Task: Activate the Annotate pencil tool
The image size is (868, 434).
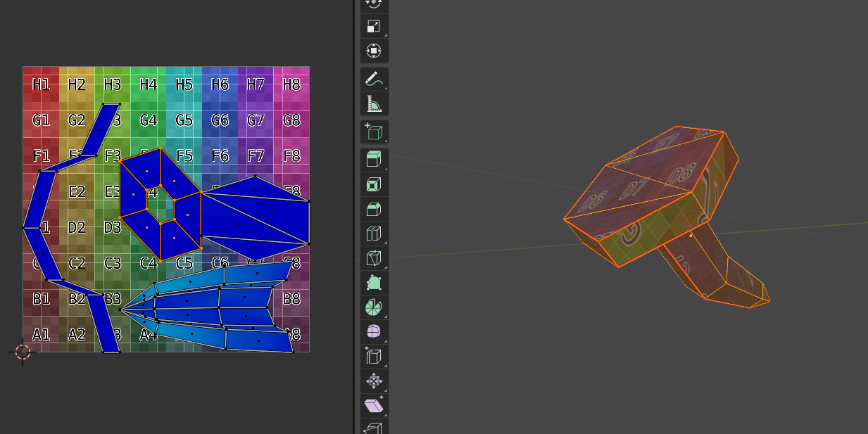Action: click(374, 79)
